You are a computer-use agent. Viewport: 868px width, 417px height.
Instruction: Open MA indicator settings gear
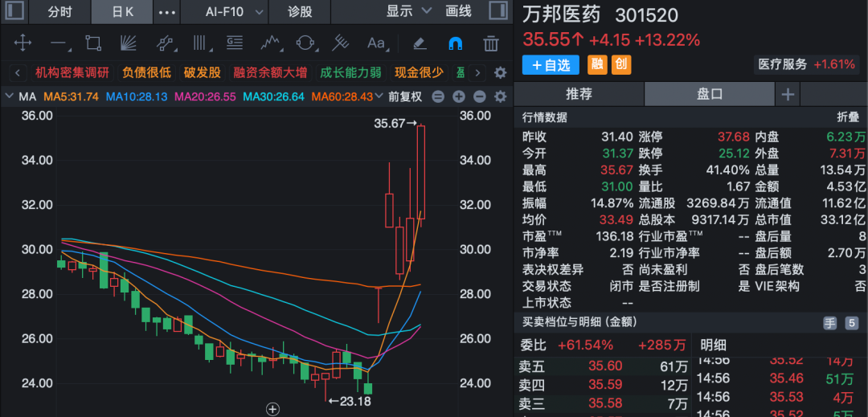point(500,96)
